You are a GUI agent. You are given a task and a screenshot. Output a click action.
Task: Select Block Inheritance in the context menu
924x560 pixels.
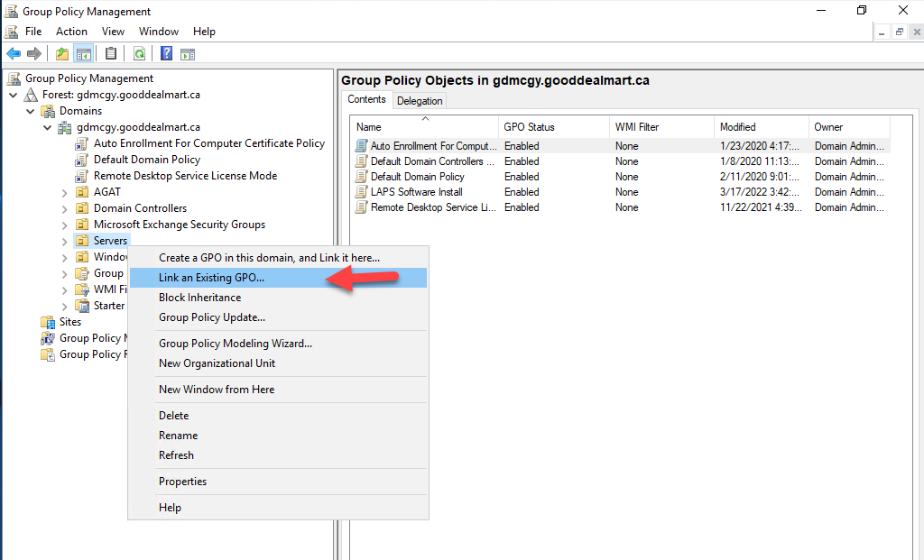[199, 298]
